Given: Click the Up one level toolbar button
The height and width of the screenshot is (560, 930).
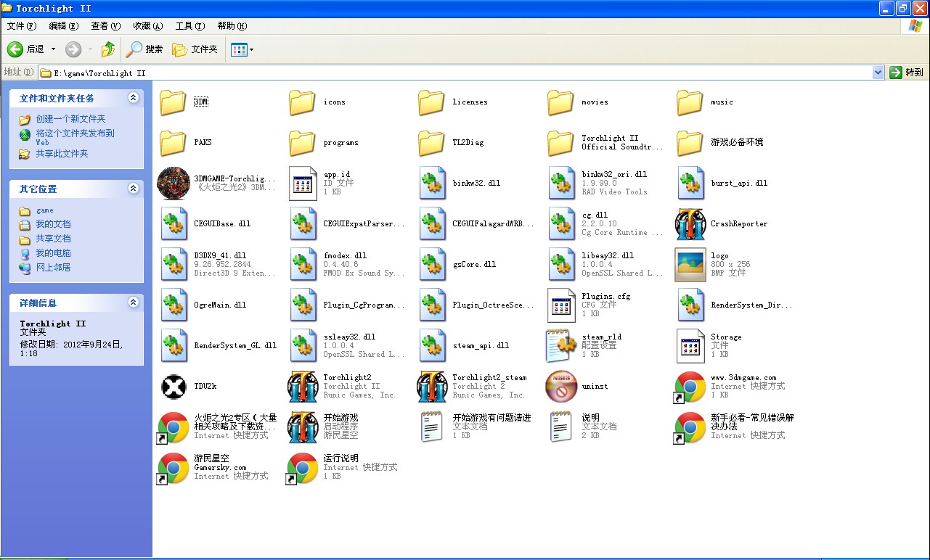Looking at the screenshot, I should 107,49.
